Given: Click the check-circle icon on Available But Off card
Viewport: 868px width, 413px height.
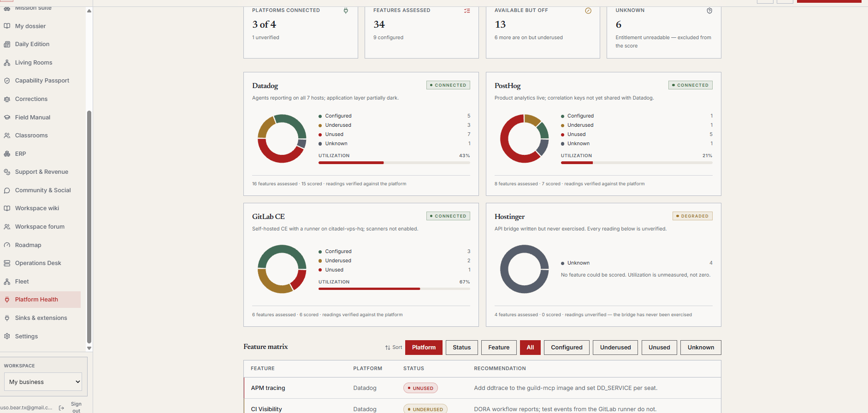Looking at the screenshot, I should [588, 11].
